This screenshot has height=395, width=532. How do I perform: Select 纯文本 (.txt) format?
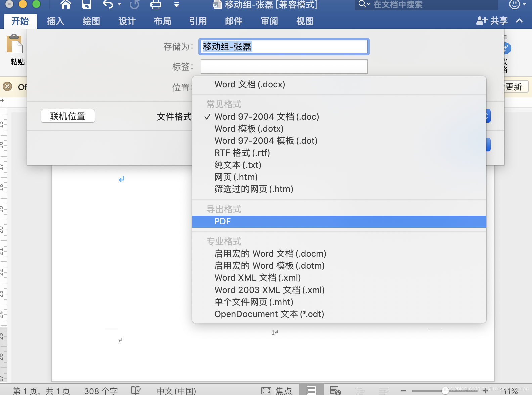click(x=339, y=165)
